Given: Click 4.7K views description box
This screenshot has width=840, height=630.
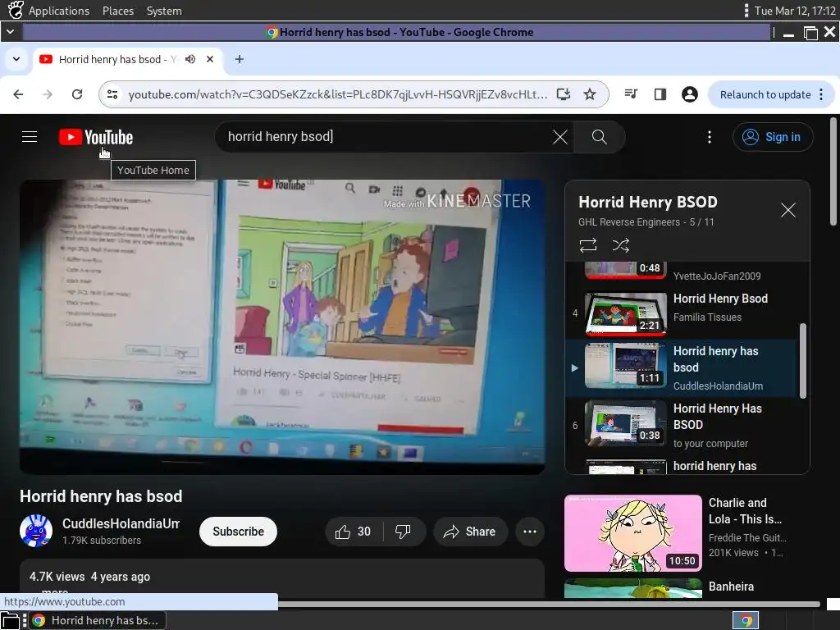Looking at the screenshot, I should [282, 578].
